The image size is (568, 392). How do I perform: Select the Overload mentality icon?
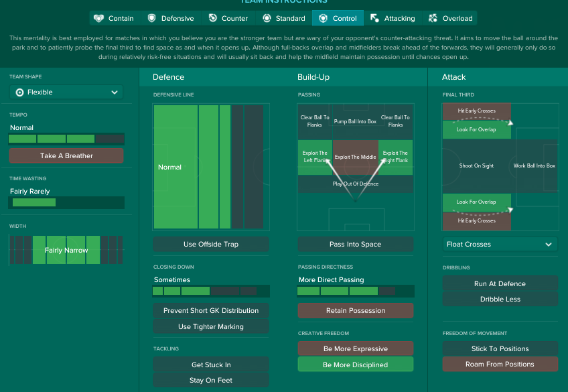click(x=433, y=18)
